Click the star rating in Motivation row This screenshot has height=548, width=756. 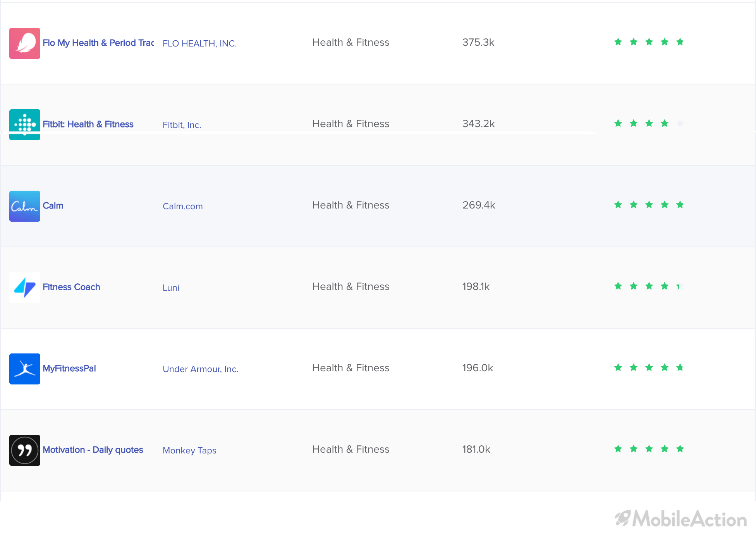[649, 449]
